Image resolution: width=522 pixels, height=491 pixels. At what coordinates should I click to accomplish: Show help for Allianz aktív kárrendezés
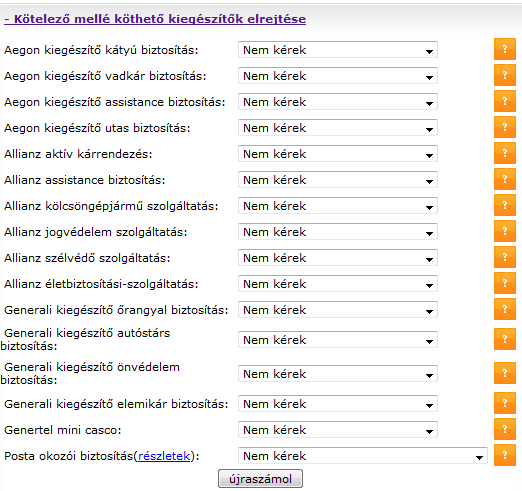[x=505, y=153]
